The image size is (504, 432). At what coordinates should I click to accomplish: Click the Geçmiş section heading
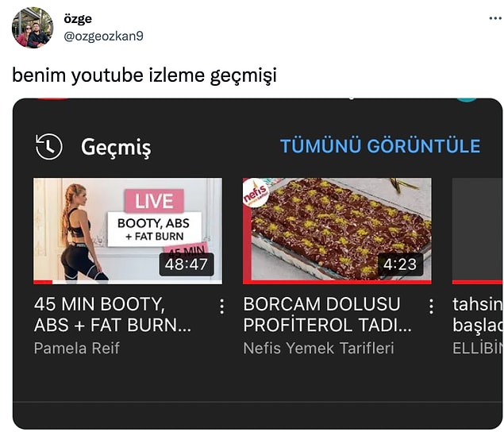click(116, 147)
